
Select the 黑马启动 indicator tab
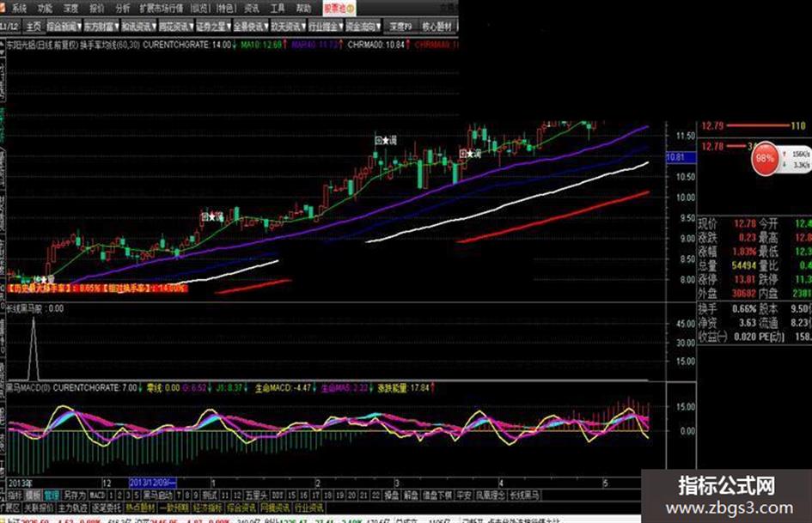pos(157,495)
